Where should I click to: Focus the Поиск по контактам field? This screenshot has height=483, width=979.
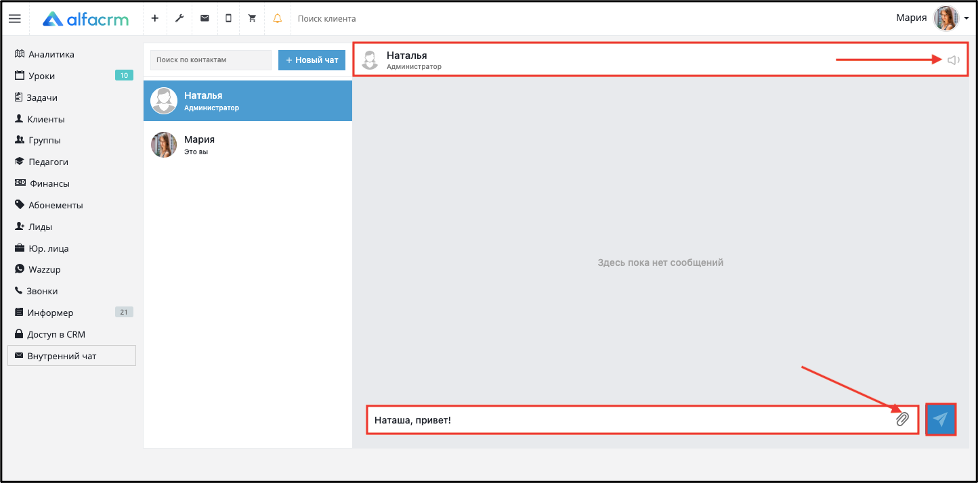click(210, 60)
